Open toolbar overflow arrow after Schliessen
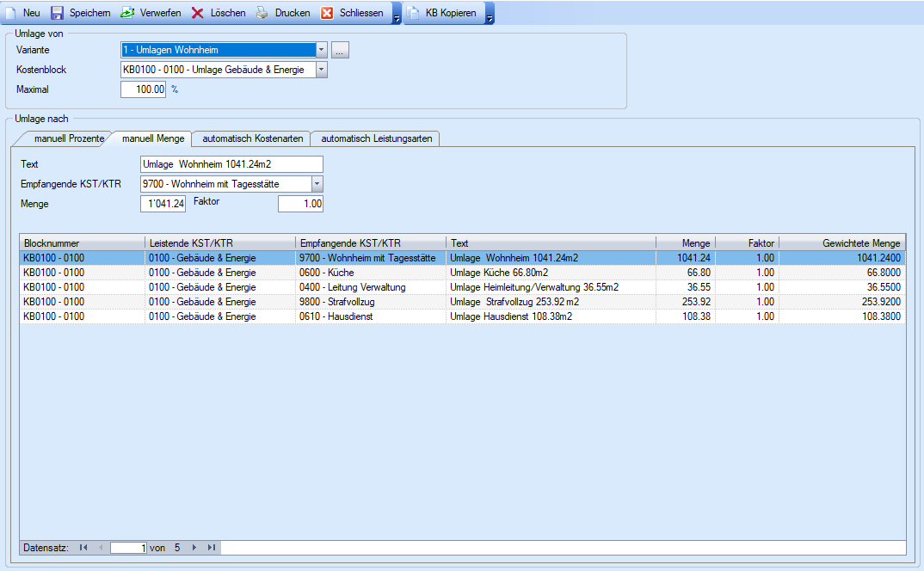Image resolution: width=924 pixels, height=571 pixels. (397, 13)
